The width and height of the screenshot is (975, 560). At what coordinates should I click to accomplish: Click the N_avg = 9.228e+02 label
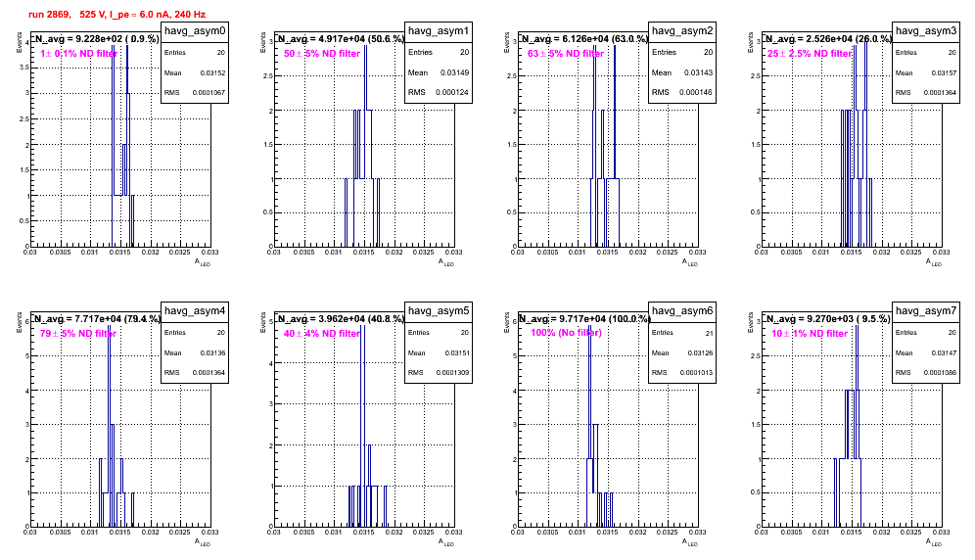[96, 38]
